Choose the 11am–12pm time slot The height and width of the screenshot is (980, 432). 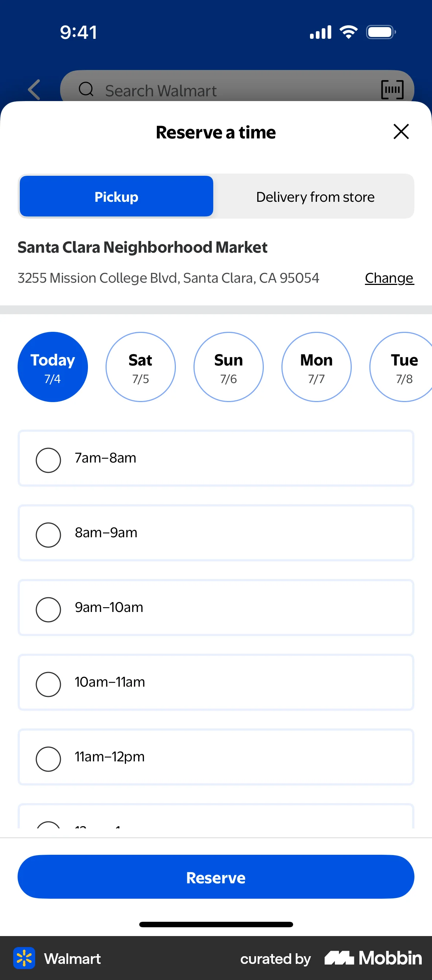48,758
